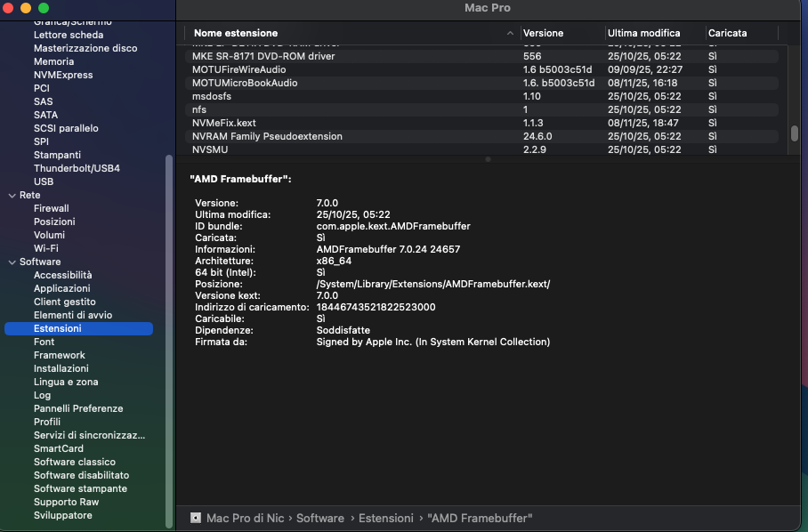This screenshot has height=532, width=808.
Task: Open SATA in the sidebar
Action: (x=45, y=115)
